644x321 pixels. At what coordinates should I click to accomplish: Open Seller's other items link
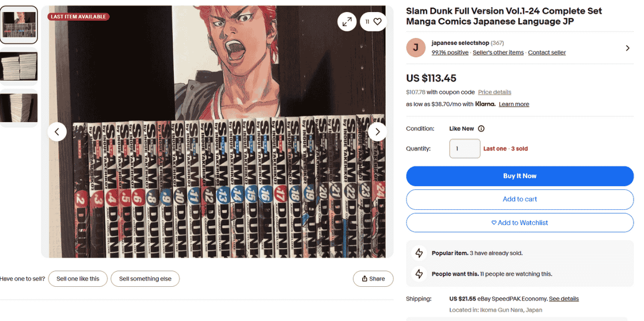(x=498, y=53)
